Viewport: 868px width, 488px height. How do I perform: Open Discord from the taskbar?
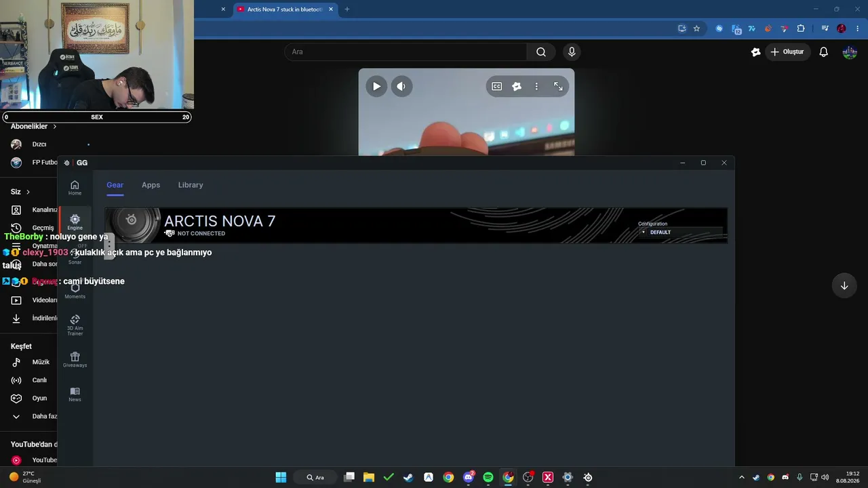click(469, 477)
